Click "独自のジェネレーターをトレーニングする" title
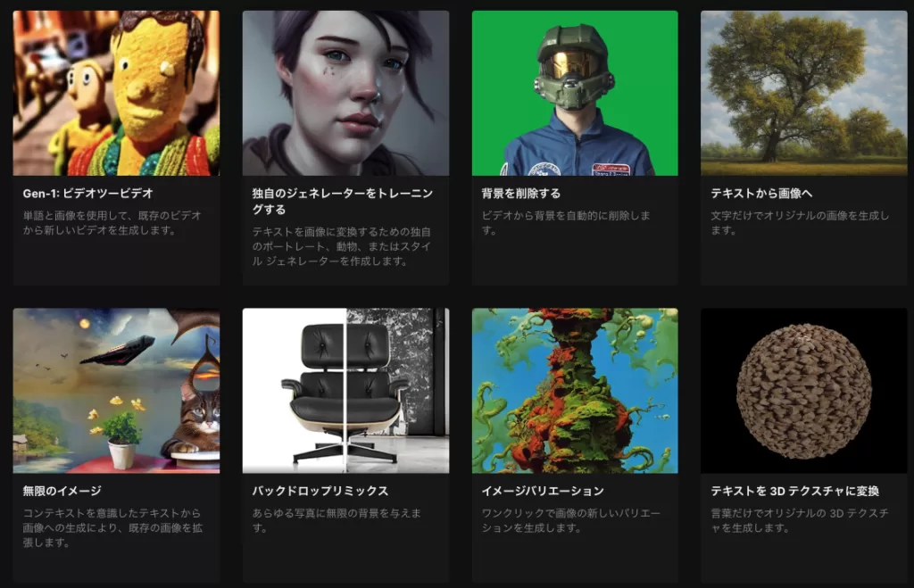 (x=343, y=202)
